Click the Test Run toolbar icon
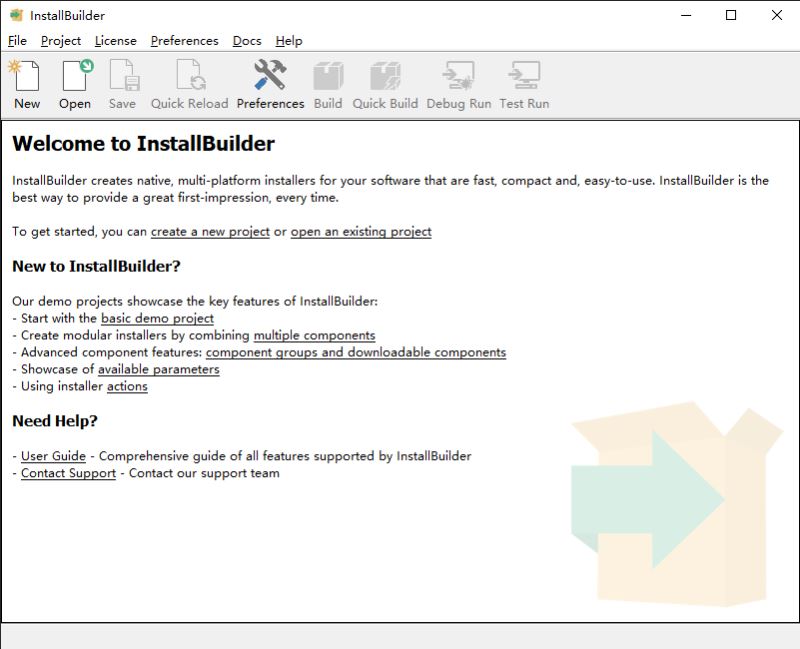 [x=524, y=76]
